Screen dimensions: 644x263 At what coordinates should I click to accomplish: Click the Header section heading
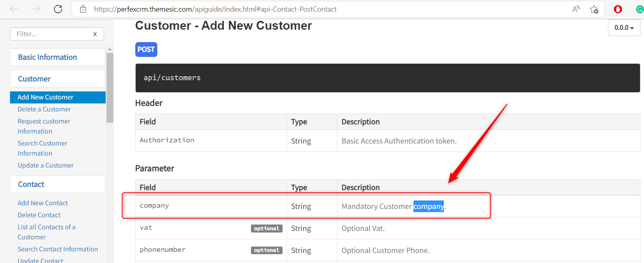[149, 103]
